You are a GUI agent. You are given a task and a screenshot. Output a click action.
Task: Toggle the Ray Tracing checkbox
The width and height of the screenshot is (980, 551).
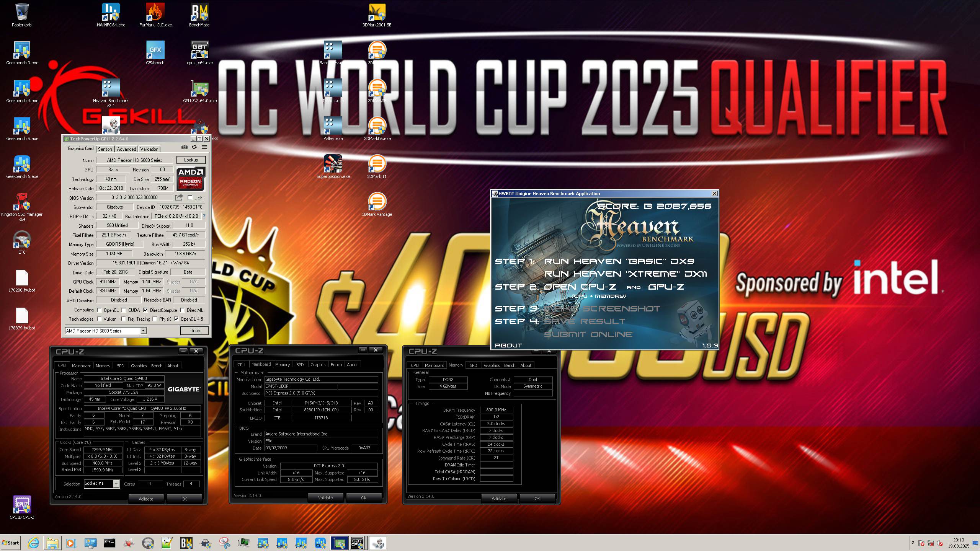123,319
